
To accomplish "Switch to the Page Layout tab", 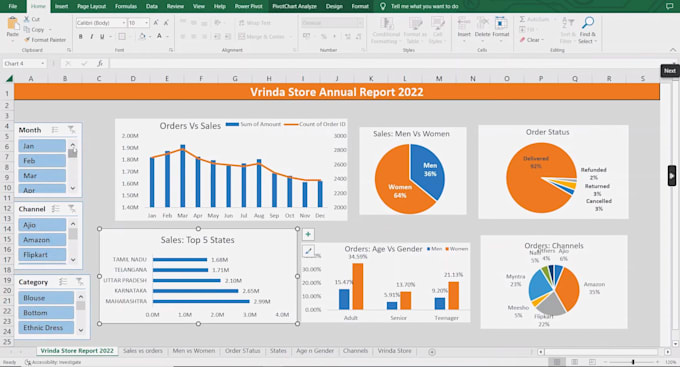I will pyautogui.click(x=92, y=6).
